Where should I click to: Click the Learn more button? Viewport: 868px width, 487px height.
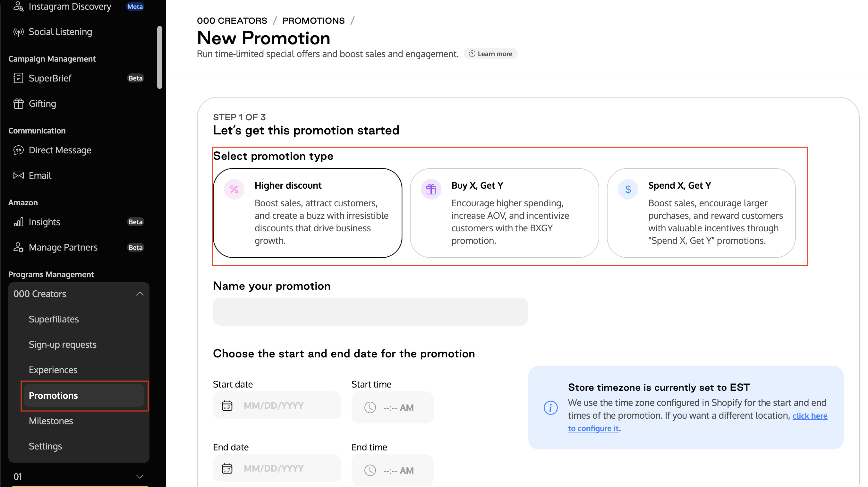pos(490,54)
